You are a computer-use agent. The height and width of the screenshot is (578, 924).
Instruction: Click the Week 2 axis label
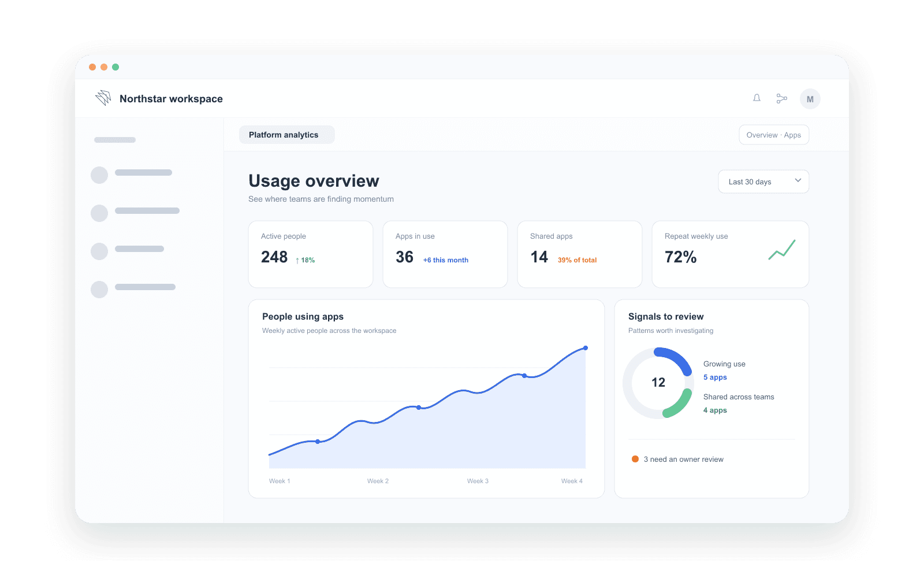(378, 481)
